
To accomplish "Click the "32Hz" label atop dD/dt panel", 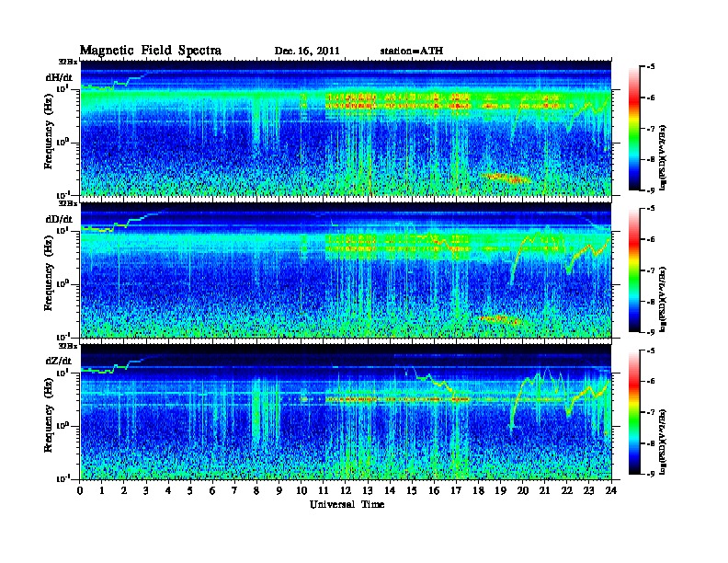I will pos(68,203).
